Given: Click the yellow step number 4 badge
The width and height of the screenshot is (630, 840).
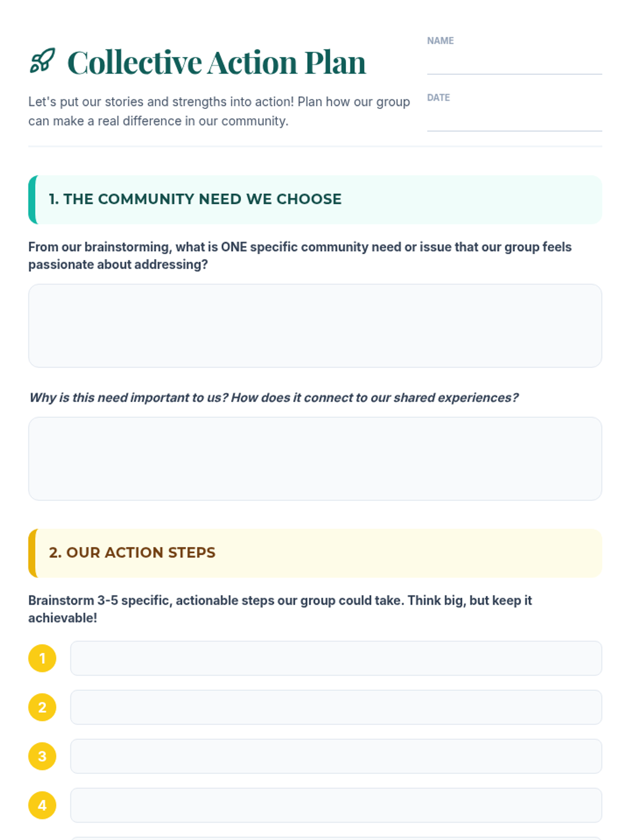Looking at the screenshot, I should pos(42,805).
